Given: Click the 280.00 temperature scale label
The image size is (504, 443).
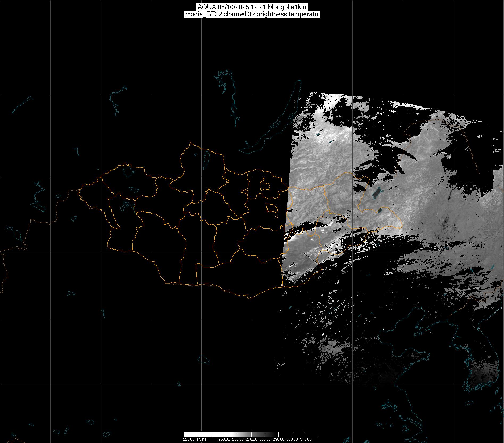Looking at the screenshot, I should click(x=265, y=439).
